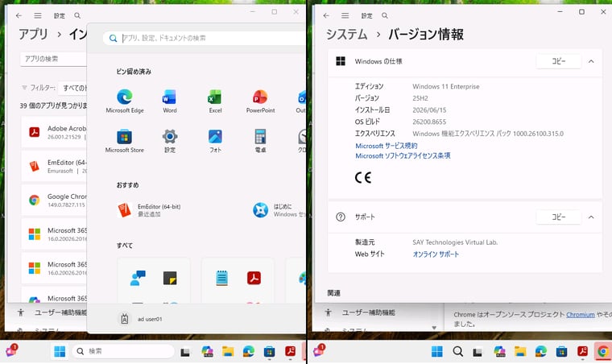Open the black sticky notes icon under すべて
The width and height of the screenshot is (612, 364).
pyautogui.click(x=170, y=278)
